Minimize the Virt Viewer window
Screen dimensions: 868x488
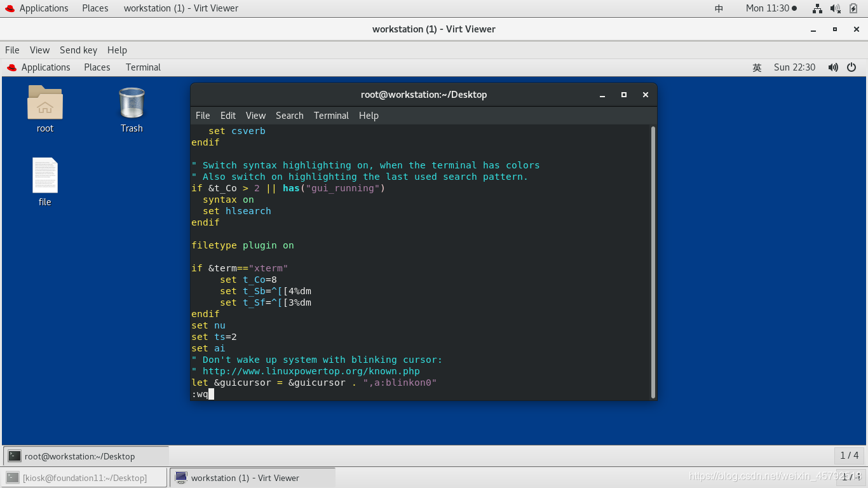813,29
